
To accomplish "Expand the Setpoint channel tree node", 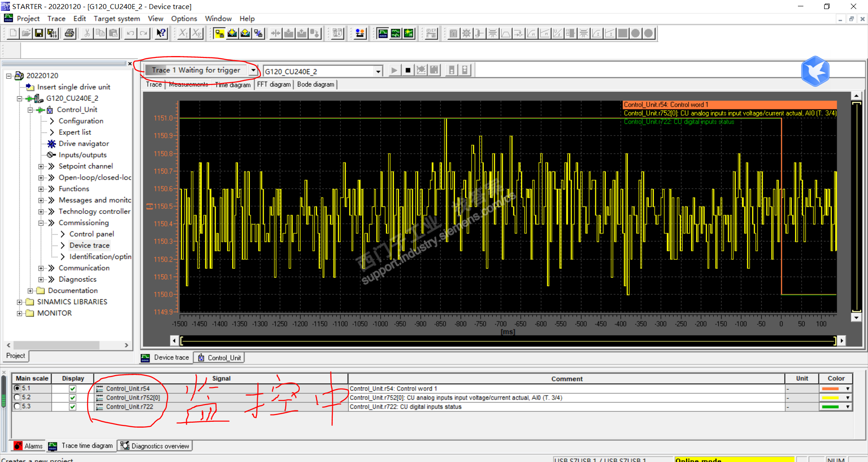I will pos(41,166).
